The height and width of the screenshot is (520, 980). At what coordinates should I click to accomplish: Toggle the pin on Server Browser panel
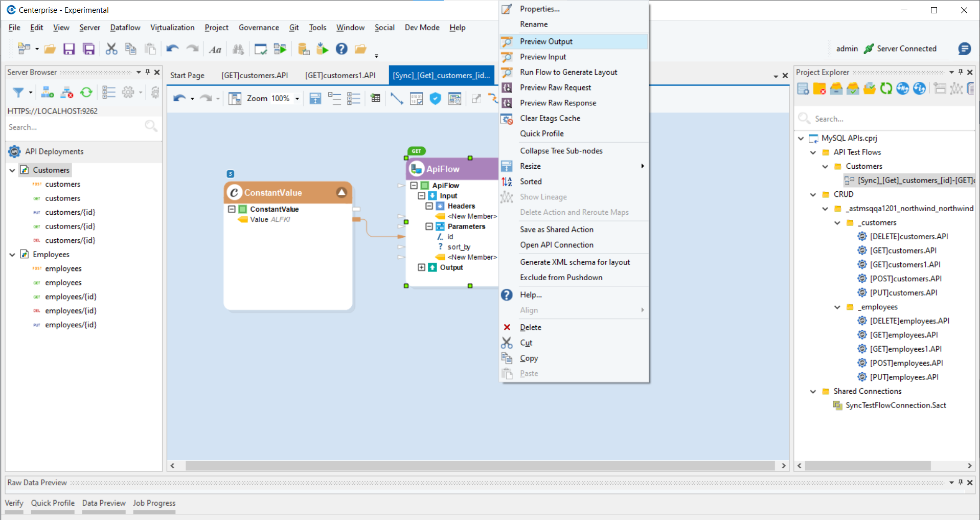pyautogui.click(x=148, y=72)
